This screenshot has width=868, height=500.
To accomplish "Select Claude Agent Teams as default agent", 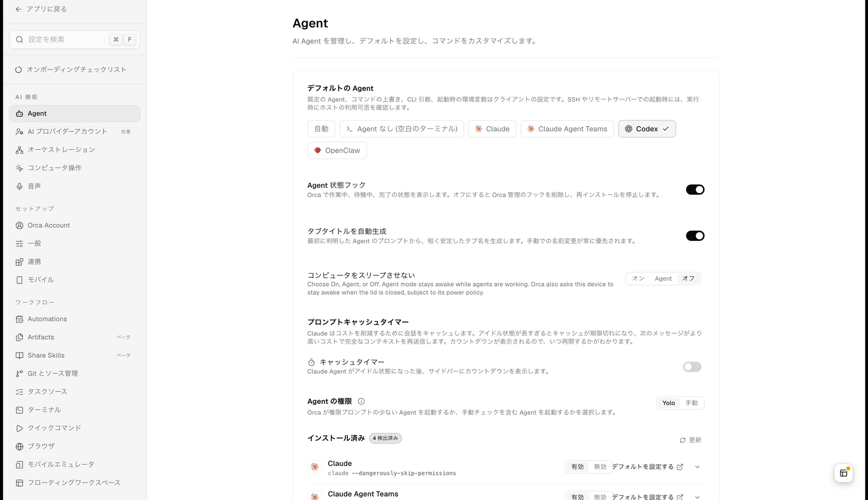I will click(567, 129).
